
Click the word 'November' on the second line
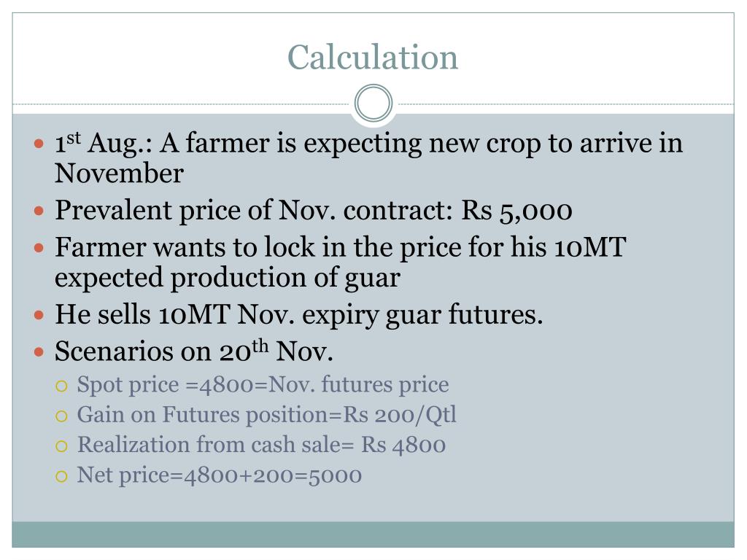tap(119, 173)
